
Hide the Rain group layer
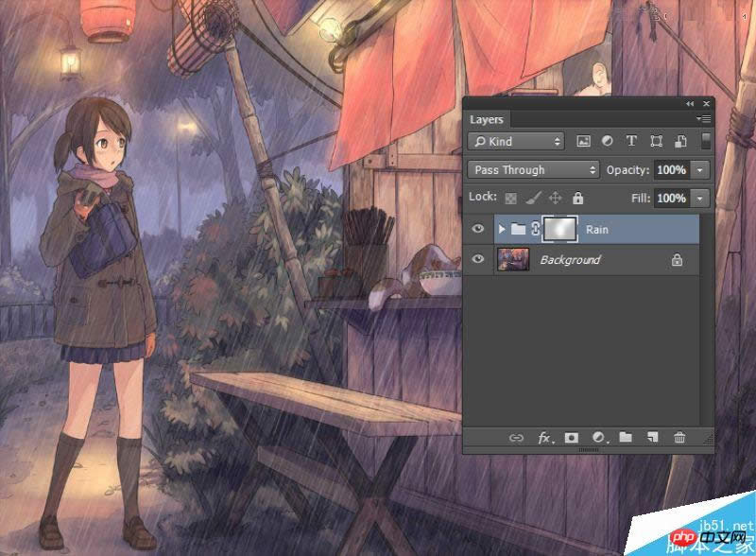pos(478,229)
